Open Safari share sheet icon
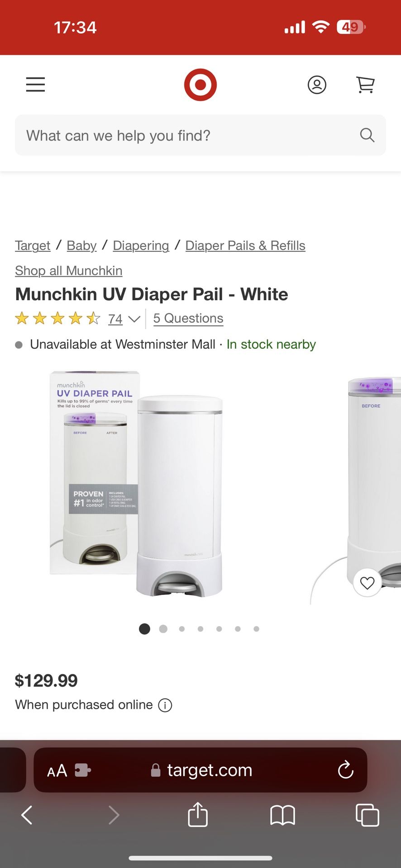Image resolution: width=401 pixels, height=868 pixels. coord(198,814)
